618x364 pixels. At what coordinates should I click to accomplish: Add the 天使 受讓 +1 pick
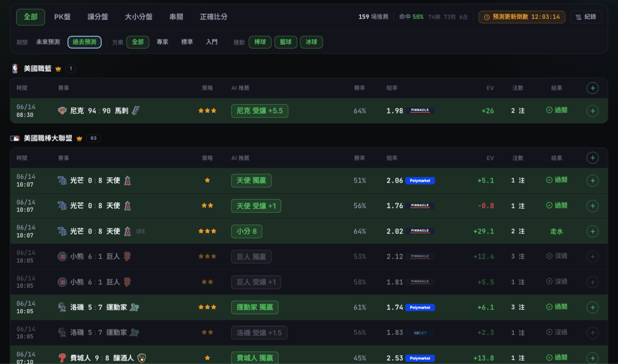point(592,206)
